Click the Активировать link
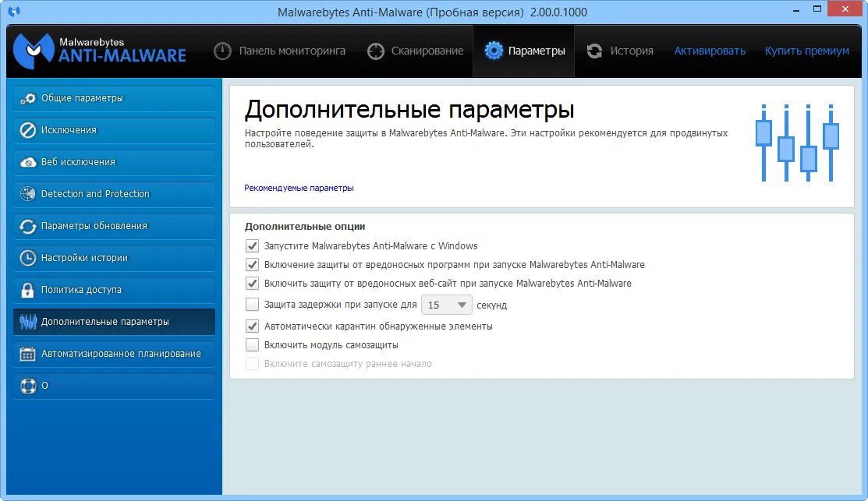This screenshot has height=501, width=868. 709,50
